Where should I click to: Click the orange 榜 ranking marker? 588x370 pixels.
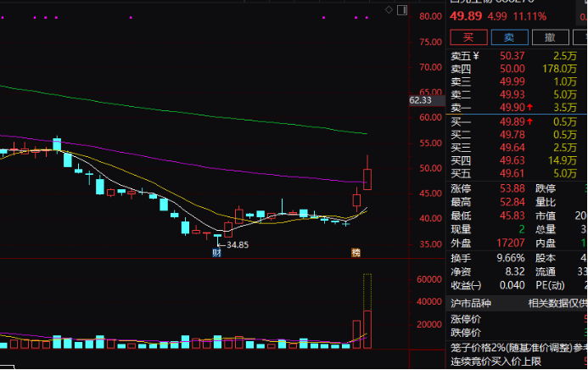click(356, 252)
